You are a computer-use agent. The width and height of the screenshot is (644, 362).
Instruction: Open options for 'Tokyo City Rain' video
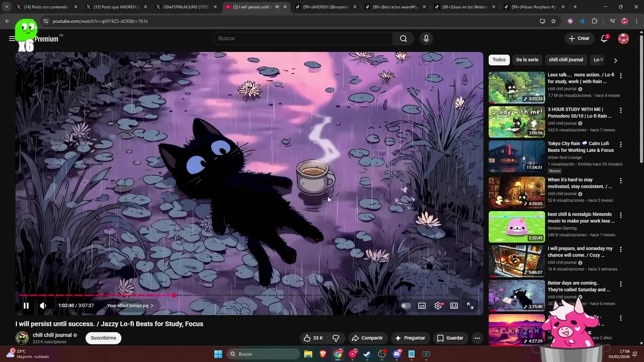click(621, 144)
